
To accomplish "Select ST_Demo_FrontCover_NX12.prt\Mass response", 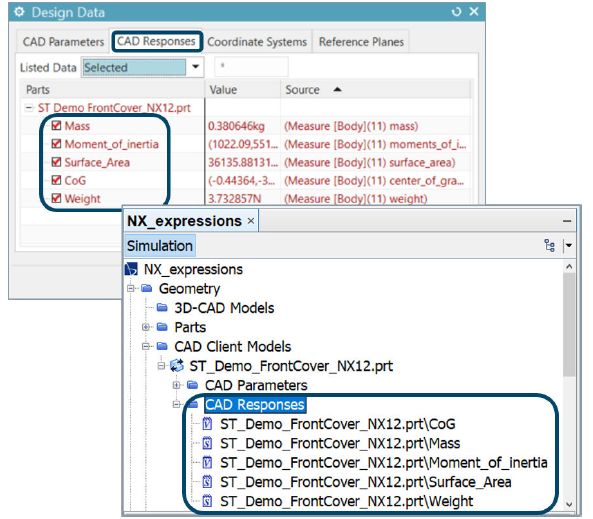I will click(x=340, y=443).
